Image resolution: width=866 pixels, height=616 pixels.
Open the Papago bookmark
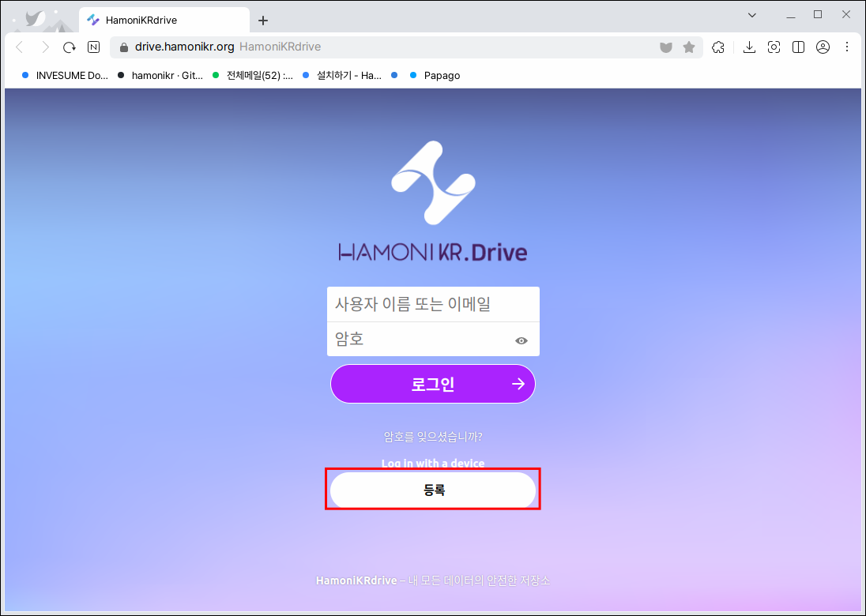point(441,76)
